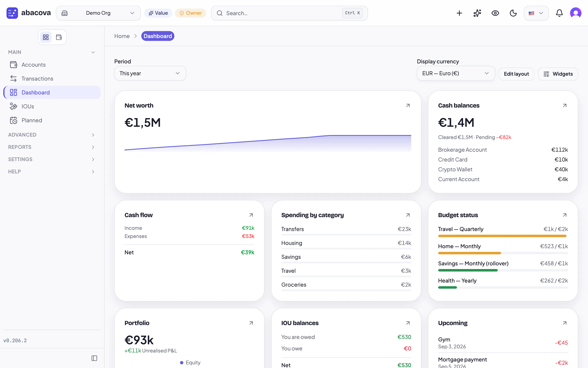588x368 pixels.
Task: Open Portfolio card expand arrow
Action: coord(251,323)
